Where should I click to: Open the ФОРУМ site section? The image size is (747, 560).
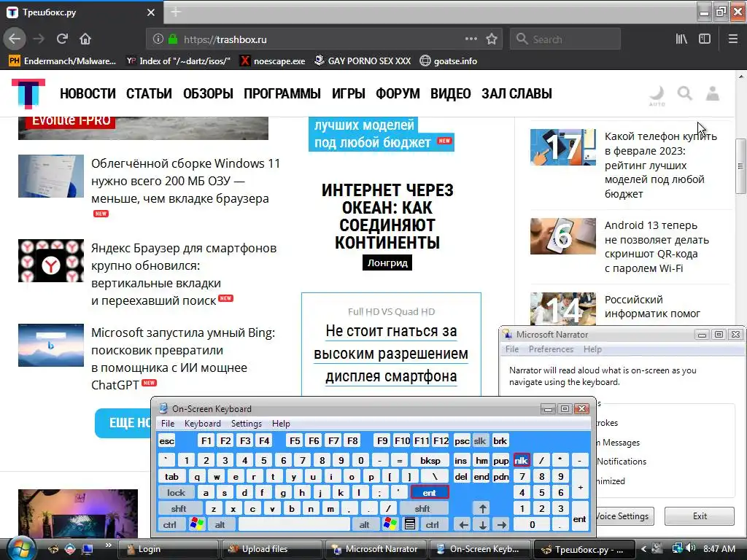coord(398,93)
